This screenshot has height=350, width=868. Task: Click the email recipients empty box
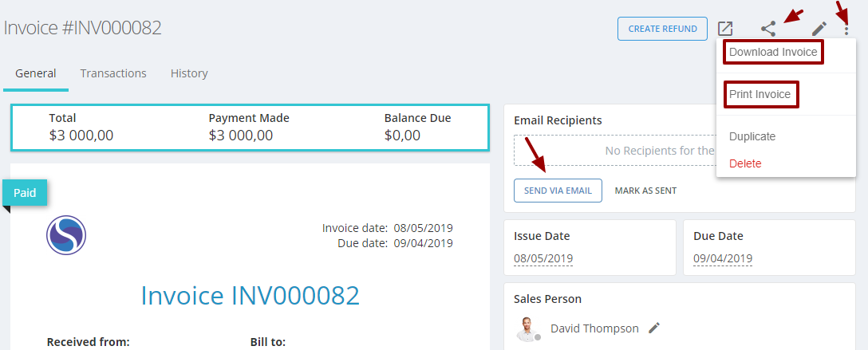click(615, 151)
